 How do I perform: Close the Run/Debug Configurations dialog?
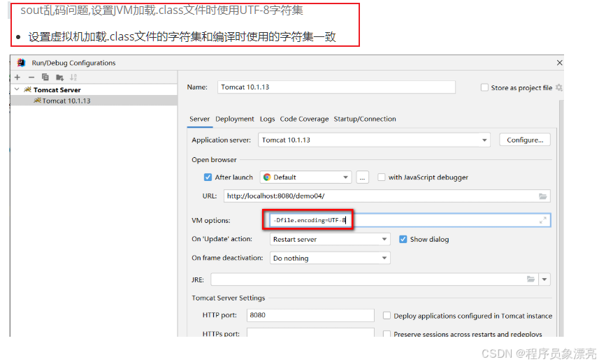[x=559, y=63]
